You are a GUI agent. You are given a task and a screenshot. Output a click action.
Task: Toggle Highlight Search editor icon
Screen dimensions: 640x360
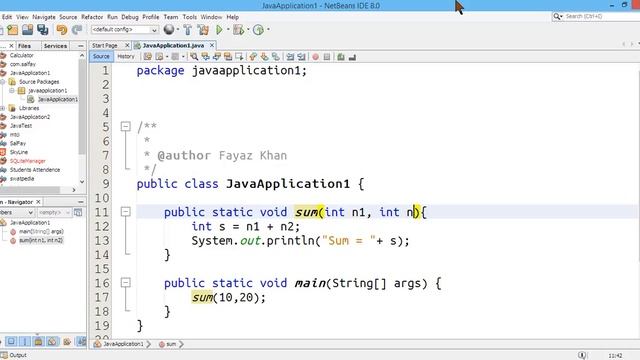pos(228,57)
